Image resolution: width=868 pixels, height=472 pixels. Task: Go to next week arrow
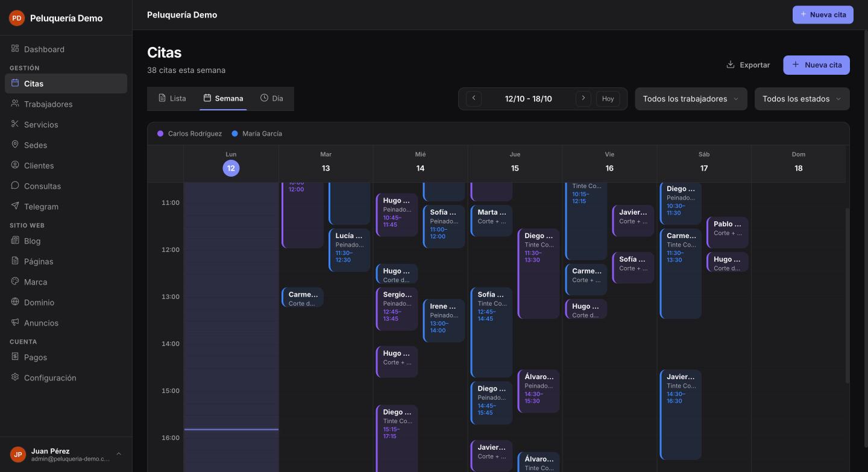(x=583, y=98)
